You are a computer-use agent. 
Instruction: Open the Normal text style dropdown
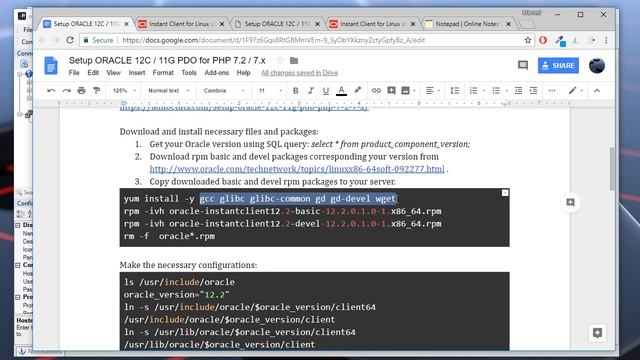click(x=169, y=91)
